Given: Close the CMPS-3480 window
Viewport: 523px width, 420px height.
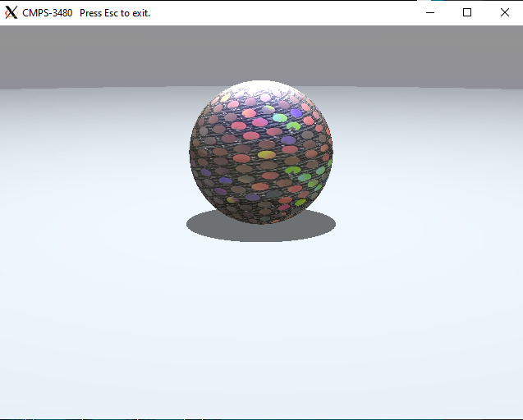Looking at the screenshot, I should [x=505, y=12].
